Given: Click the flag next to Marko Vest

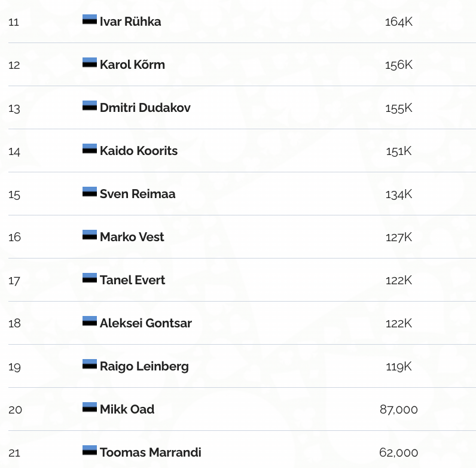Looking at the screenshot, I should (89, 235).
